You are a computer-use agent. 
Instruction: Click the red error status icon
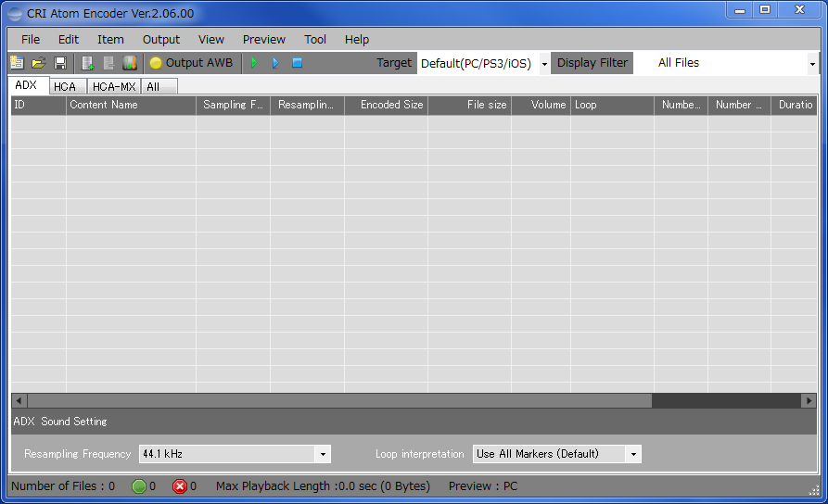coord(180,486)
